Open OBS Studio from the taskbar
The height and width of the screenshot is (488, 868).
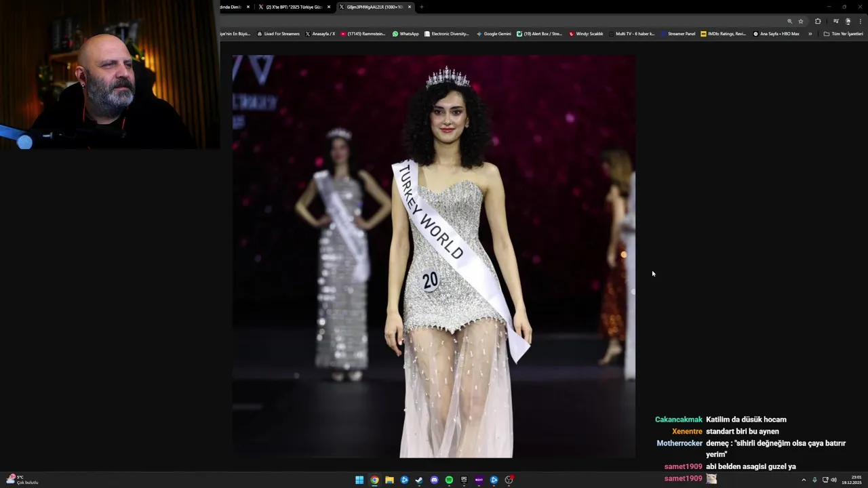[509, 480]
